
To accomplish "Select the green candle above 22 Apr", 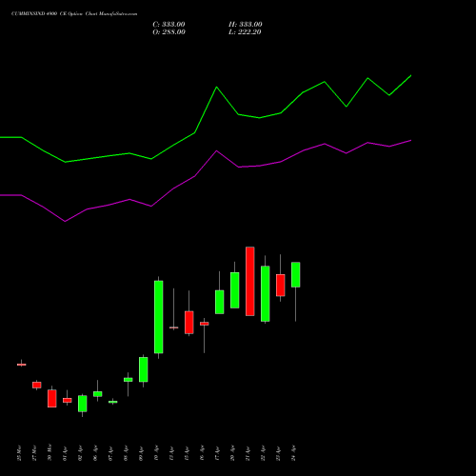I will click(266, 294).
